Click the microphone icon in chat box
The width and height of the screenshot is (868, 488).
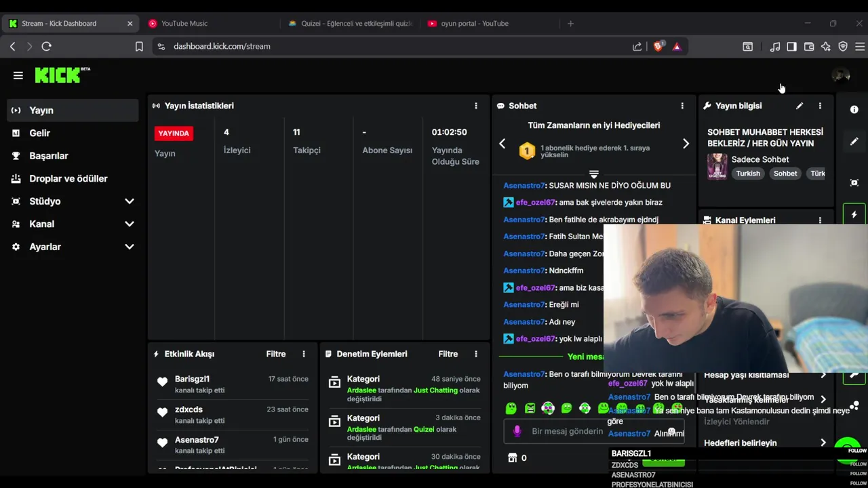pos(517,431)
